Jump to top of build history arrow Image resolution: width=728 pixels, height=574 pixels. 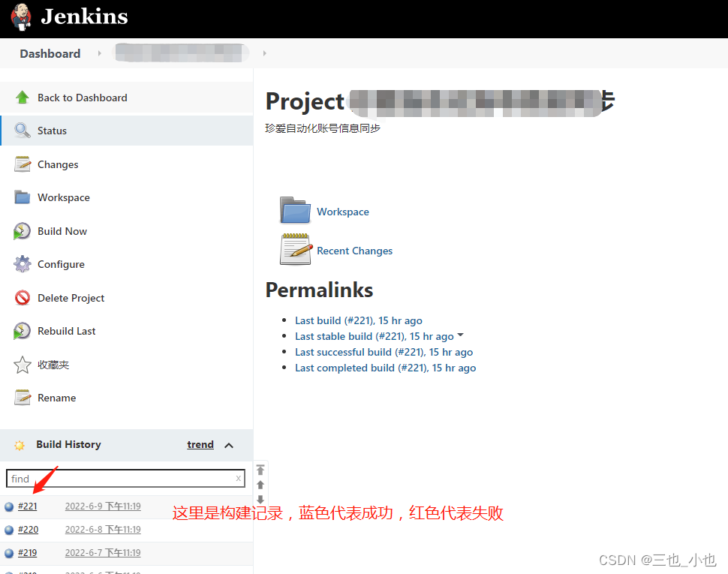point(260,470)
